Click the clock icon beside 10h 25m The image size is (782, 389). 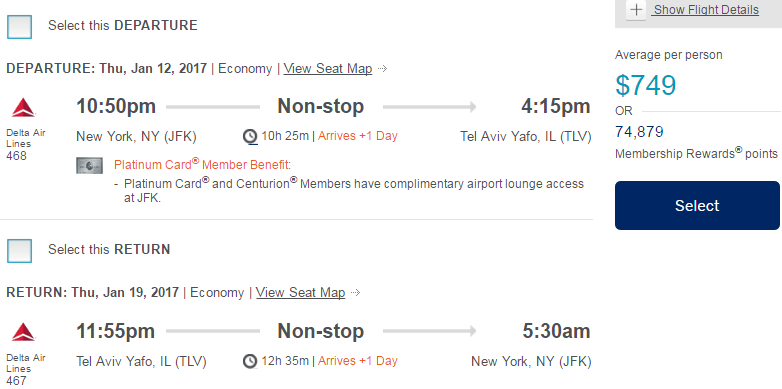tap(250, 136)
